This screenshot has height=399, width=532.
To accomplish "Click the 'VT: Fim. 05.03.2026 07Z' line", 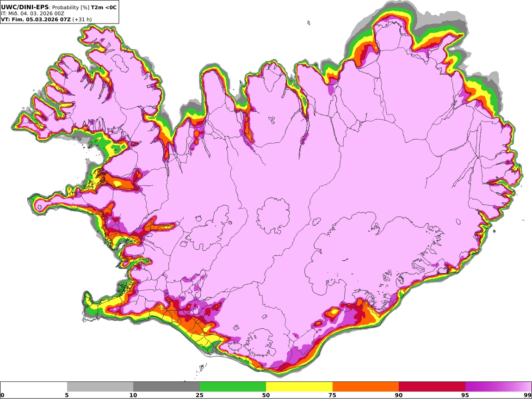I will point(36,19).
